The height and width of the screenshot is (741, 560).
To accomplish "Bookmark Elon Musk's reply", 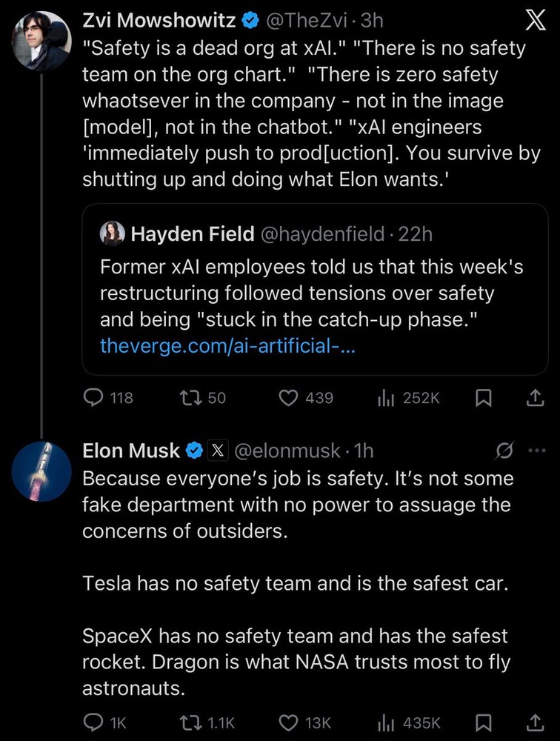I will point(483,722).
